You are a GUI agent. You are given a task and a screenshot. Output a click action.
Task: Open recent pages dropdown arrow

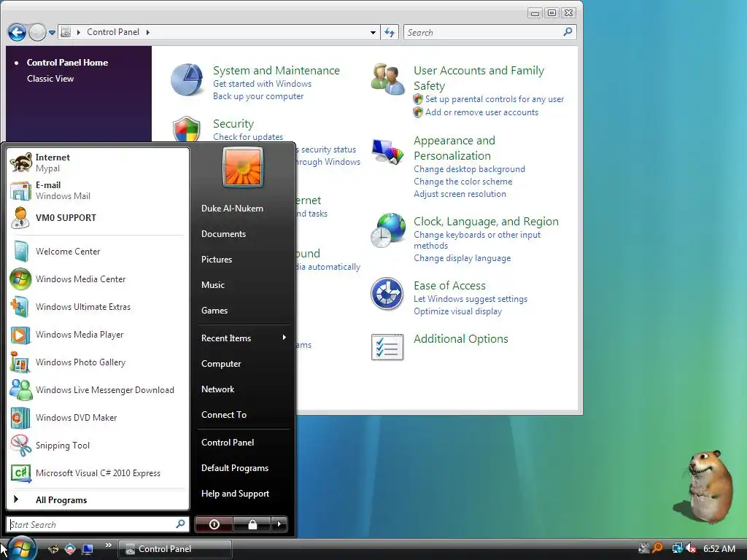tap(52, 32)
